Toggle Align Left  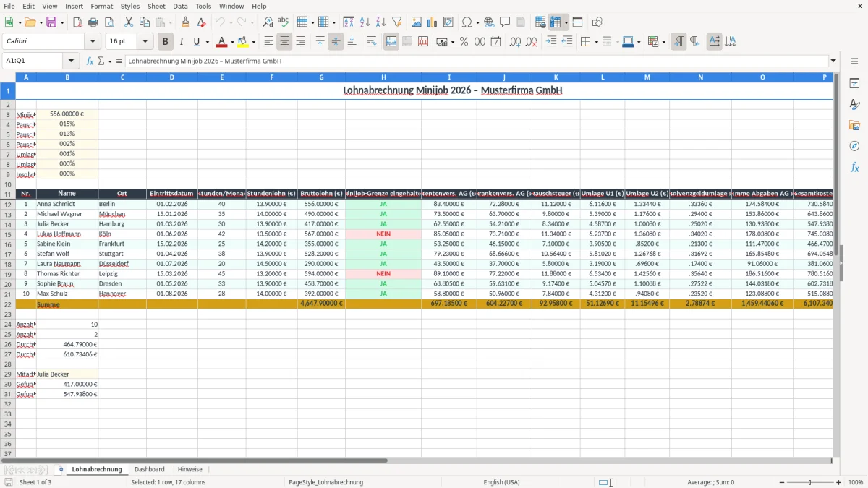coord(268,42)
